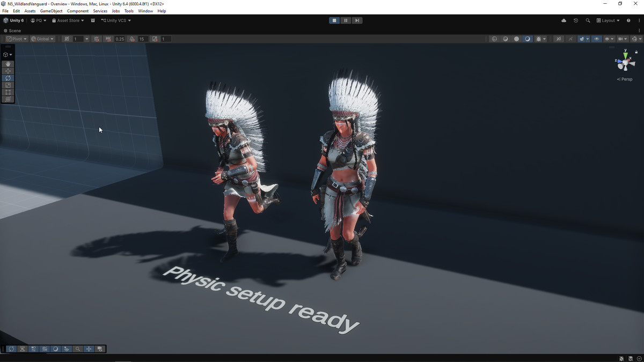644x362 pixels.
Task: Edit the grid snap size field showing 1
Action: point(78,39)
